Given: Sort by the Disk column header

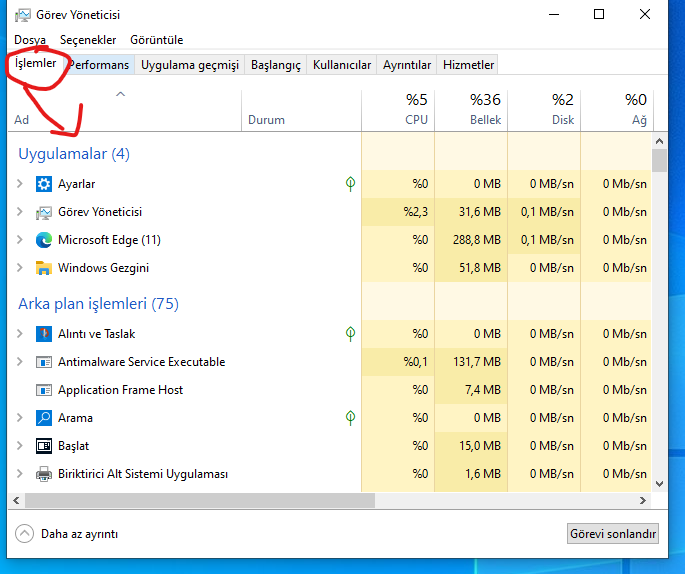Looking at the screenshot, I should tap(544, 111).
